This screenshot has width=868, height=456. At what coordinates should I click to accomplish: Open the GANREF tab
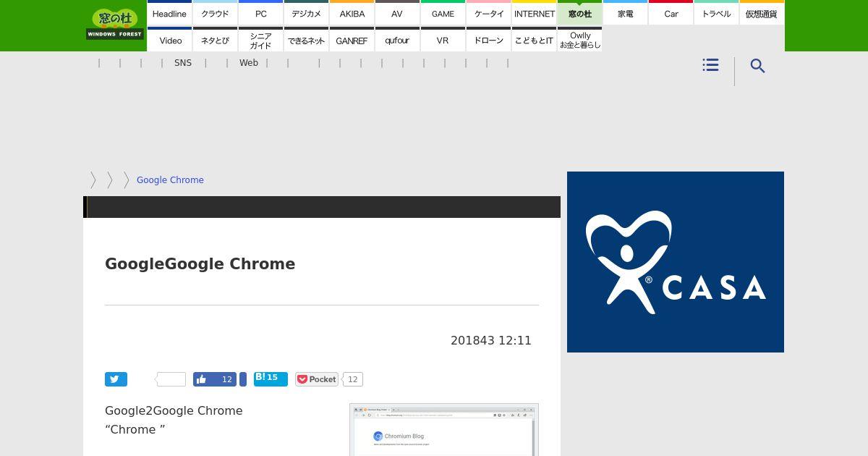(x=352, y=40)
